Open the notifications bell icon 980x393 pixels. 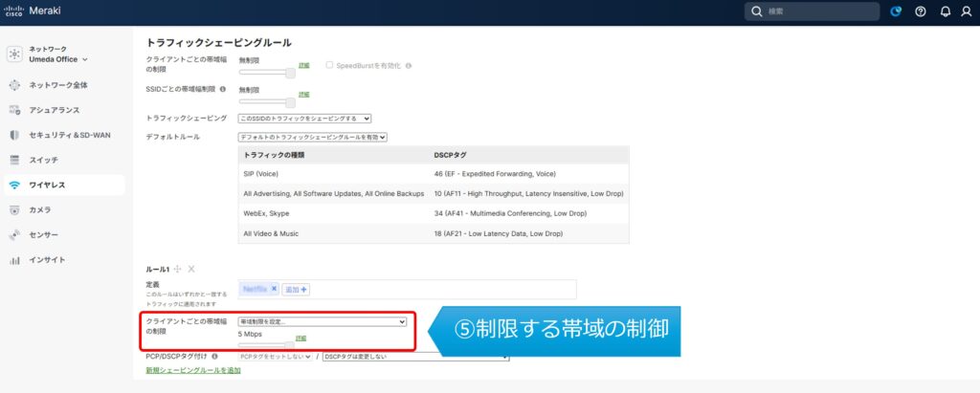tap(945, 11)
